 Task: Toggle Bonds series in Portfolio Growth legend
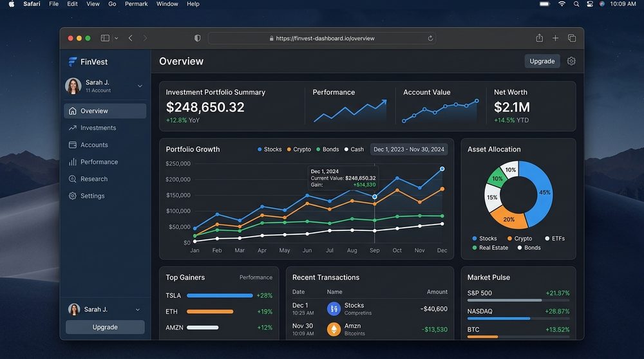pos(328,149)
